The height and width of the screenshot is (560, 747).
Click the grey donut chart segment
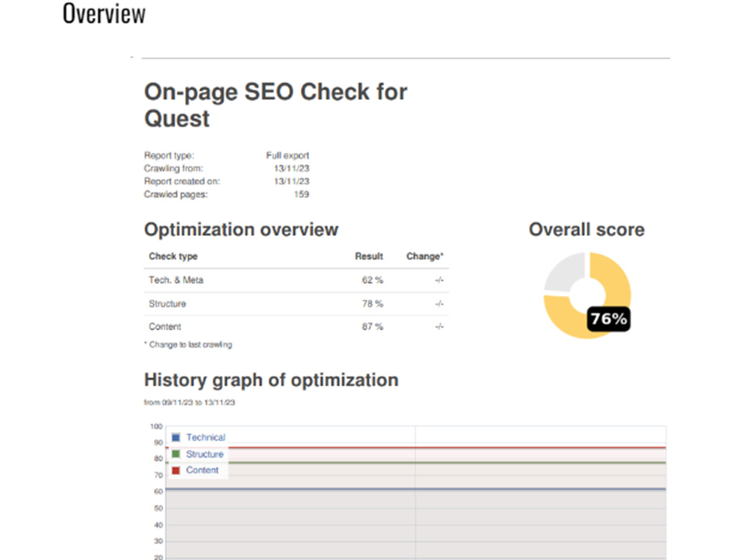point(565,273)
